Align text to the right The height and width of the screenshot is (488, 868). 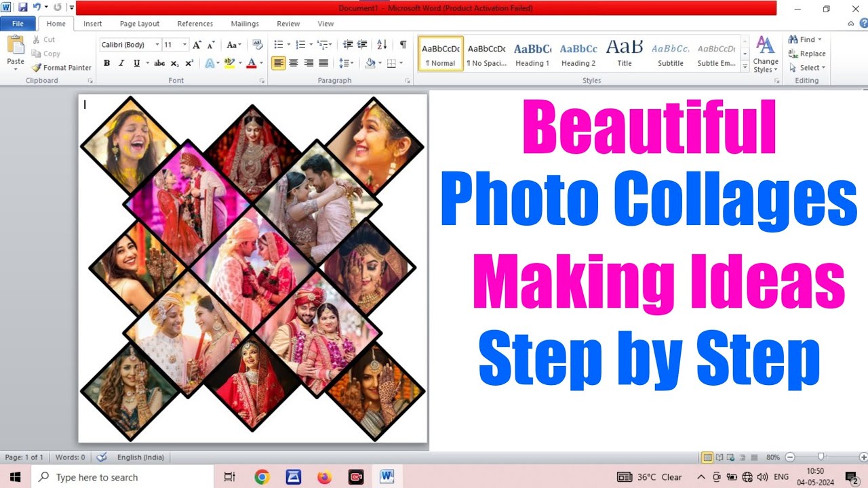click(309, 63)
